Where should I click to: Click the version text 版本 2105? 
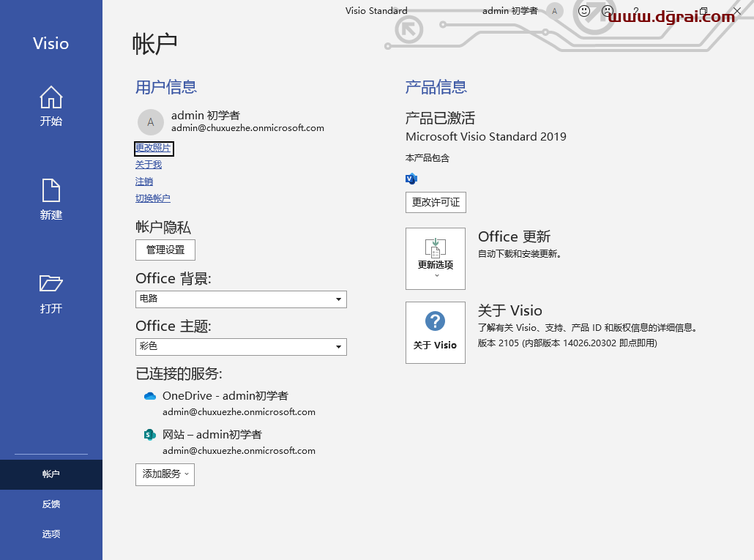tap(567, 343)
